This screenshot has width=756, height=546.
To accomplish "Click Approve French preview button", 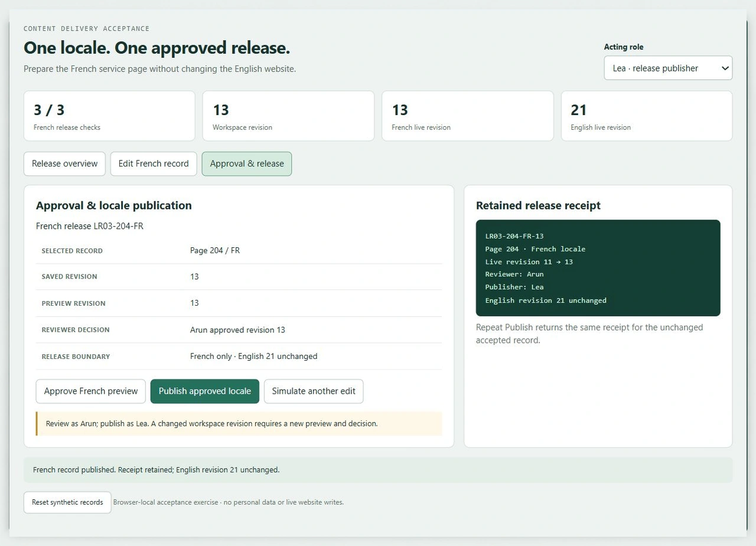I will [91, 391].
